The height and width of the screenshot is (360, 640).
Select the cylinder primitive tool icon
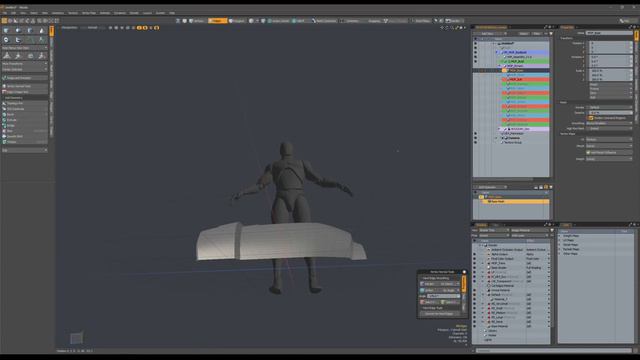30,31
